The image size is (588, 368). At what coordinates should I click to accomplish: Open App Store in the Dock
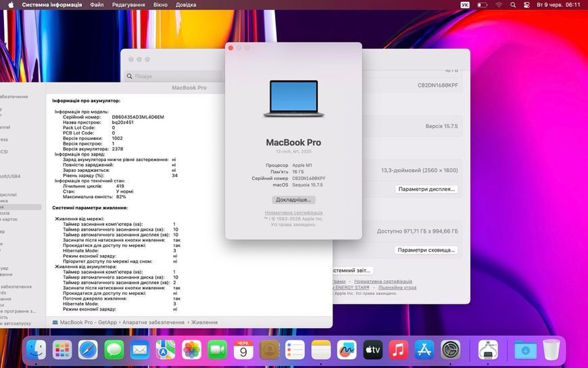click(424, 350)
